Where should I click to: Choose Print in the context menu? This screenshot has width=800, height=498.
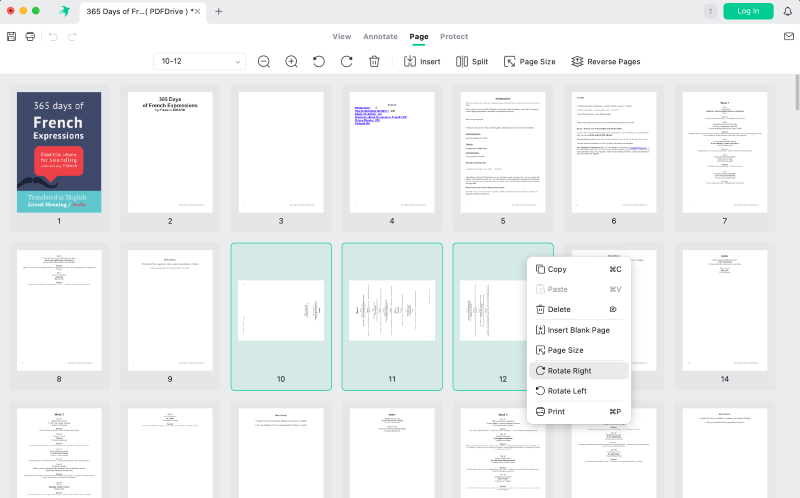click(579, 411)
